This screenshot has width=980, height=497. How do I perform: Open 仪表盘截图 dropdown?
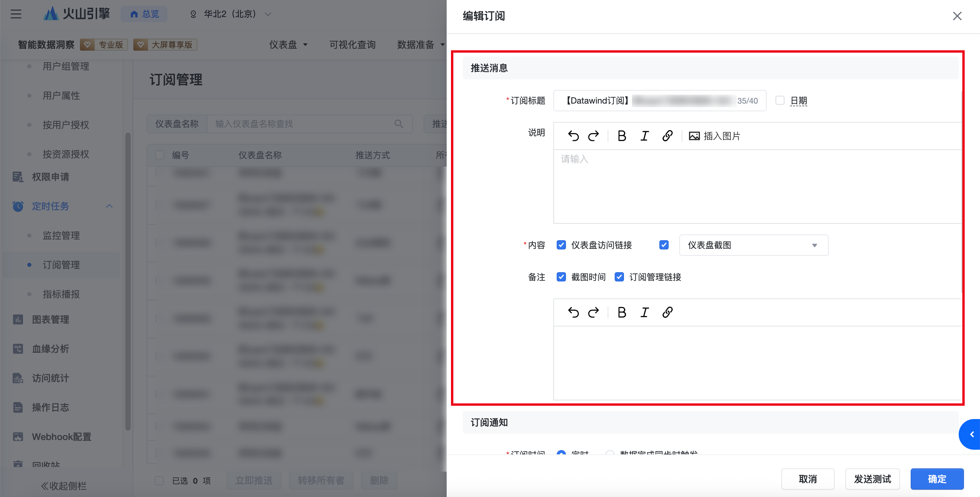(753, 245)
